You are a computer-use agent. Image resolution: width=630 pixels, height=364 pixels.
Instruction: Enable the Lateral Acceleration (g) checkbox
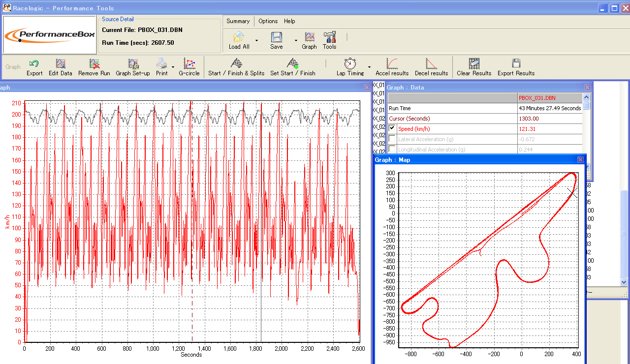pos(392,139)
